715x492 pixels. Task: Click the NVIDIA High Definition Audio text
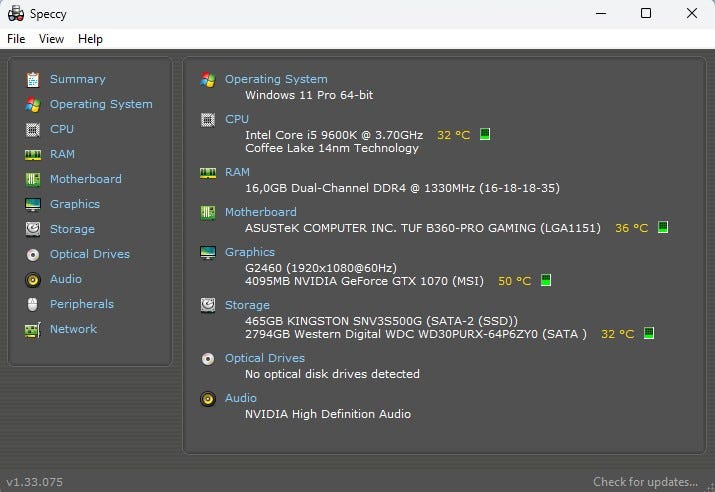click(328, 414)
